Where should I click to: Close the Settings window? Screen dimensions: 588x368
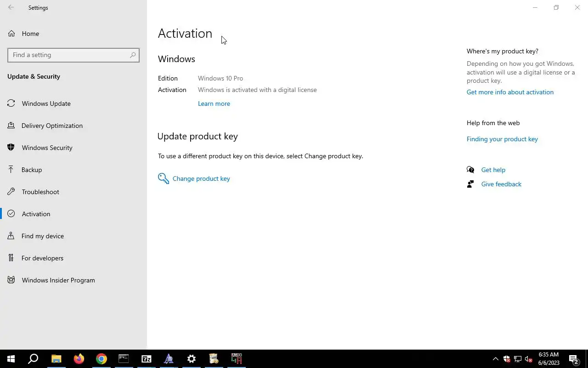[577, 7]
